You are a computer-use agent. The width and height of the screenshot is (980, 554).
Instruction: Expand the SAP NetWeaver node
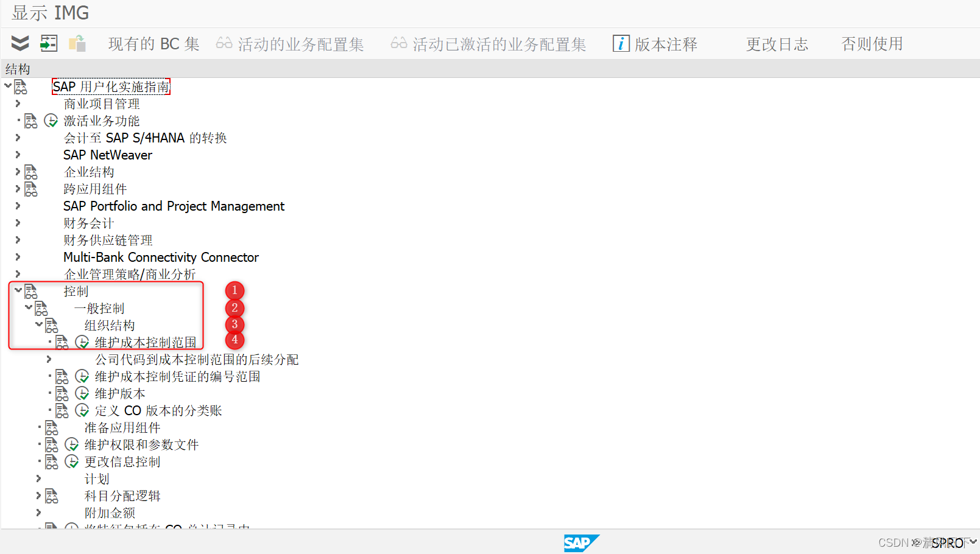click(18, 155)
